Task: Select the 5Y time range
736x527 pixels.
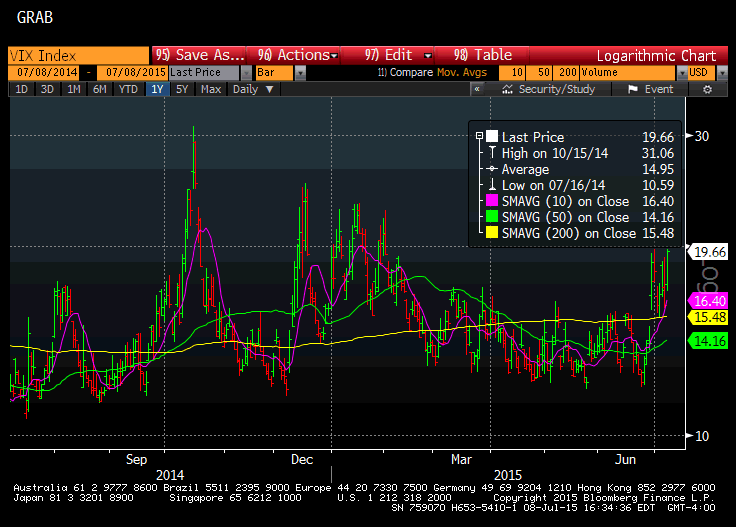Action: pyautogui.click(x=182, y=89)
